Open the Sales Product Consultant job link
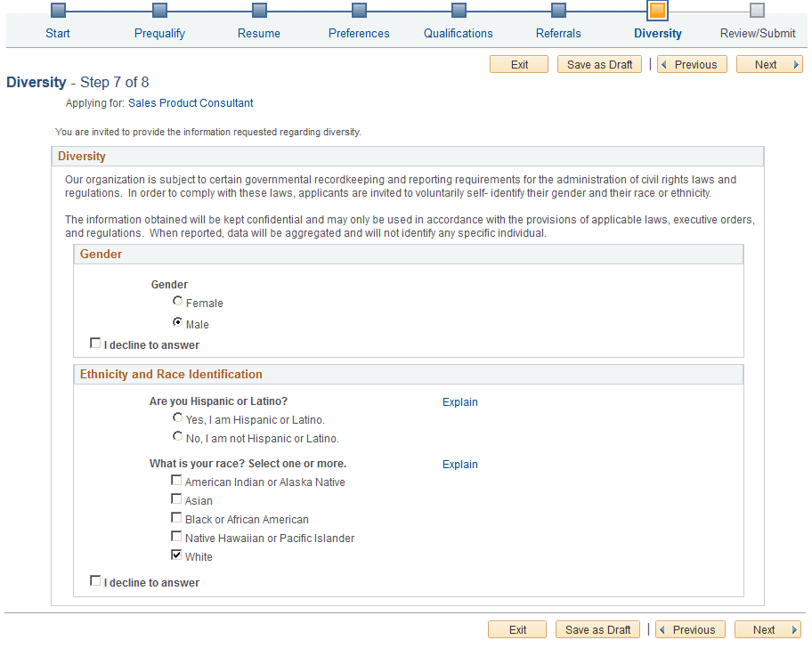The height and width of the screenshot is (648, 812). [191, 102]
